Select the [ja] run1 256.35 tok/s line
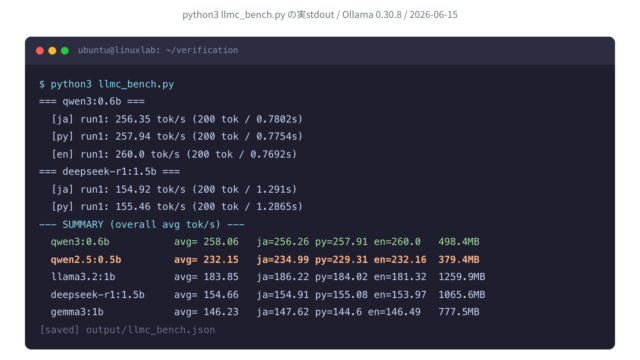The height and width of the screenshot is (360, 640). click(177, 119)
